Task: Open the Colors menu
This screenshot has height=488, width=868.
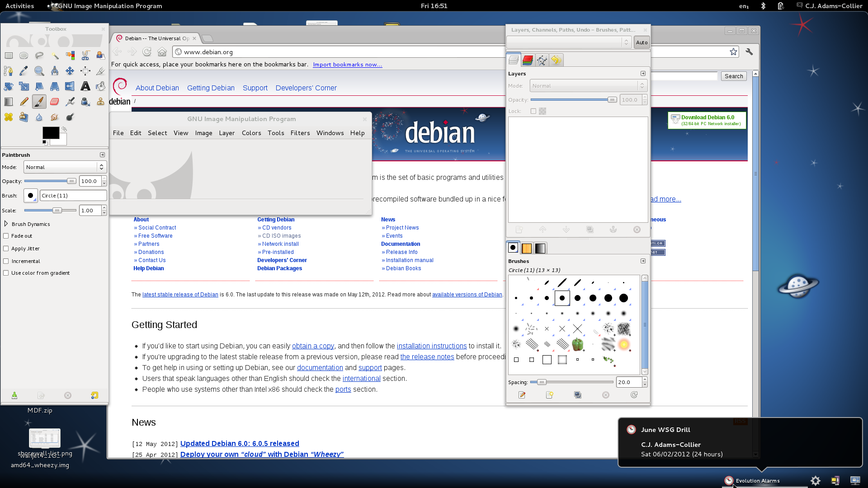Action: 251,133
